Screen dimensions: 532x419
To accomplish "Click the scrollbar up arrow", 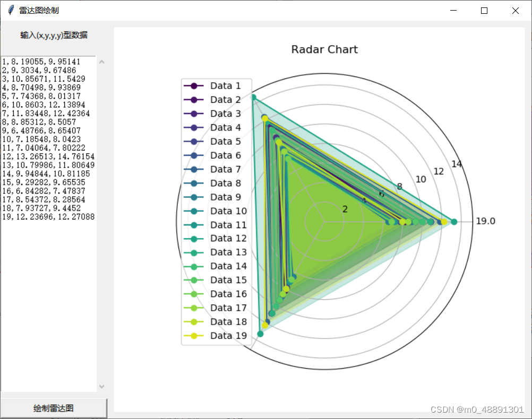I will pos(101,62).
